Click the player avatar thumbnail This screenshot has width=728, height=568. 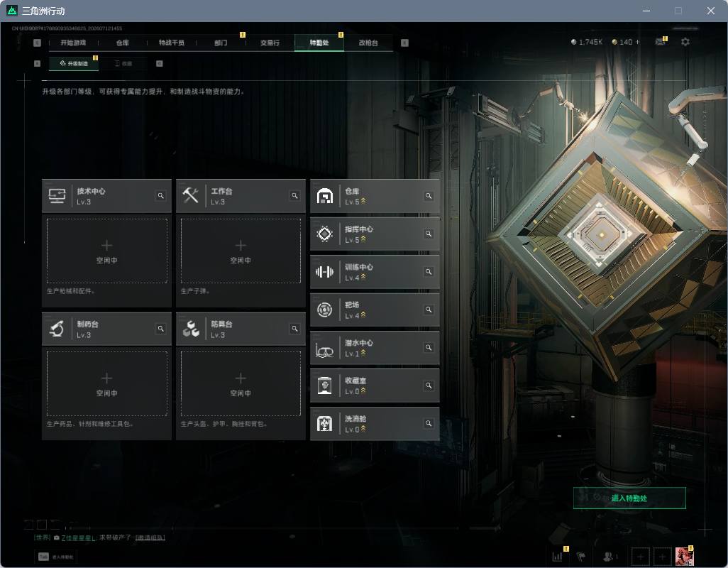click(x=684, y=556)
